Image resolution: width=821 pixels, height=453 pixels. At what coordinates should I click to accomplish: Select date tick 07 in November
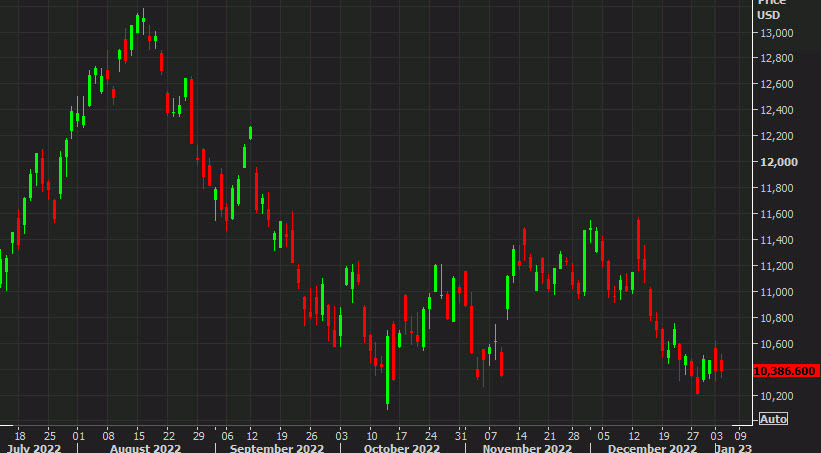click(491, 436)
